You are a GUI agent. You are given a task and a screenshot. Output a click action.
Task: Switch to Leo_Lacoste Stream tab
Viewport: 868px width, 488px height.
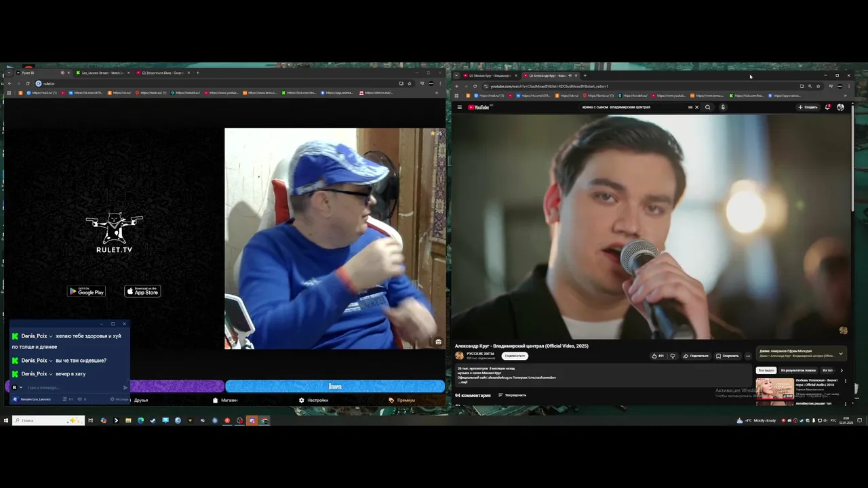(101, 73)
